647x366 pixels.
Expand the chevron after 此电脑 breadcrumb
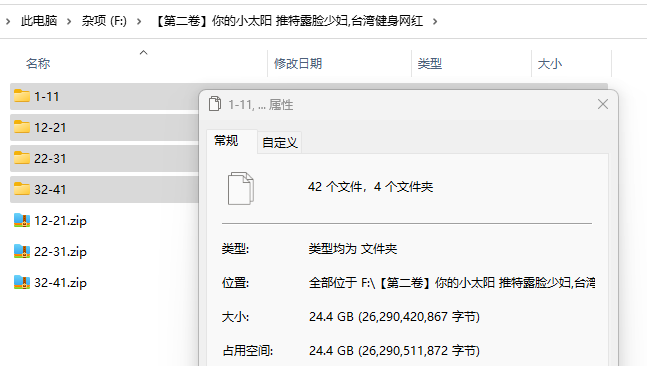(69, 21)
